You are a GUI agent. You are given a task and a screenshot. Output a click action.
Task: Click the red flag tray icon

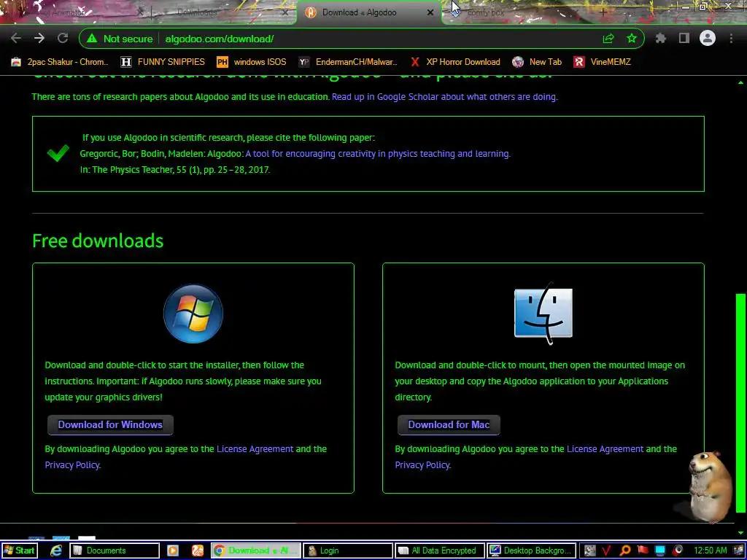click(643, 551)
